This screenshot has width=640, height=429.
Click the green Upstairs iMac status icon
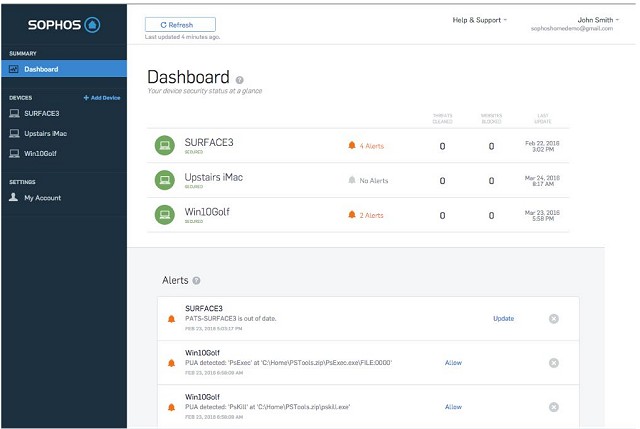coord(164,180)
